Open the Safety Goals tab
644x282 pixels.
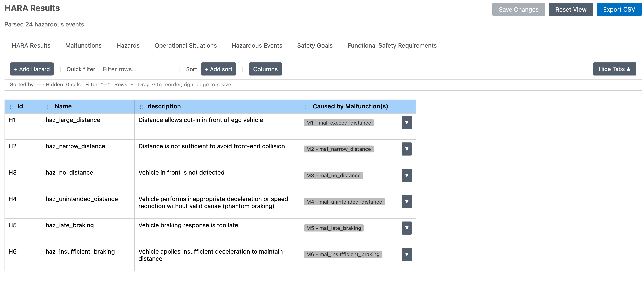click(314, 45)
